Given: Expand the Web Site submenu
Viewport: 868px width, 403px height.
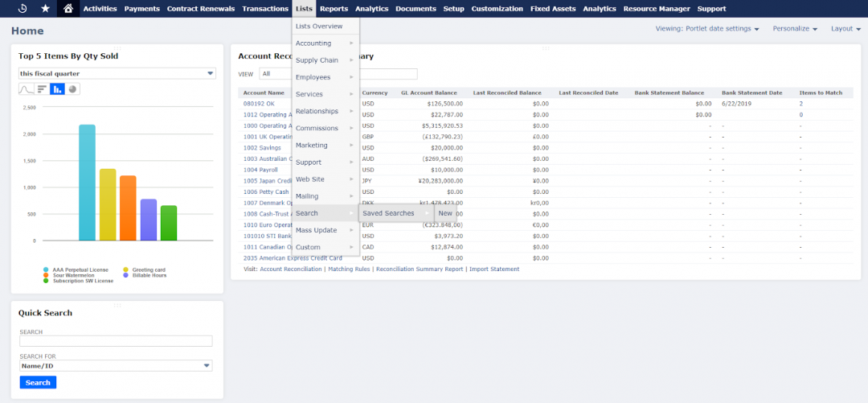Looking at the screenshot, I should tap(325, 179).
